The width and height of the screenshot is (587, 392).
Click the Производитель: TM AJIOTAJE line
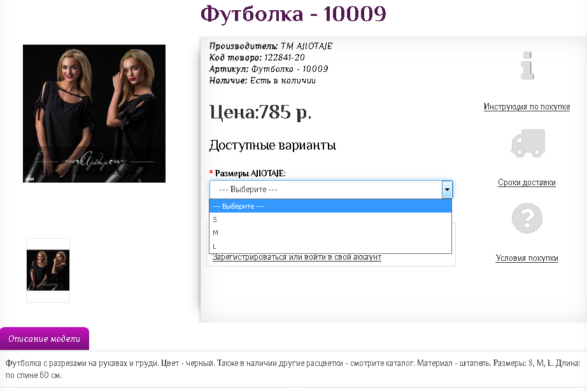(271, 46)
